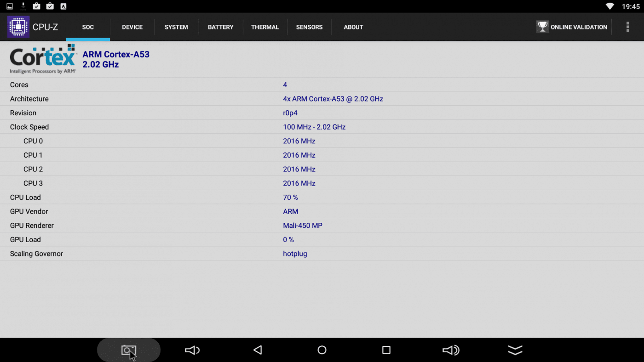Click the ONLINE VALIDATION button label
Screen dimensions: 644x362
[x=579, y=27]
